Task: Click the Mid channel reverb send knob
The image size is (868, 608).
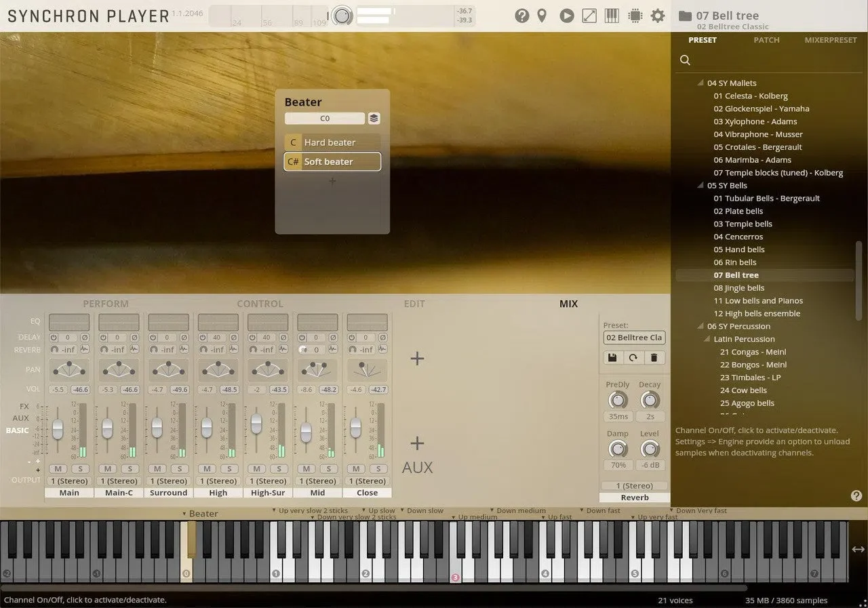Action: coord(302,349)
